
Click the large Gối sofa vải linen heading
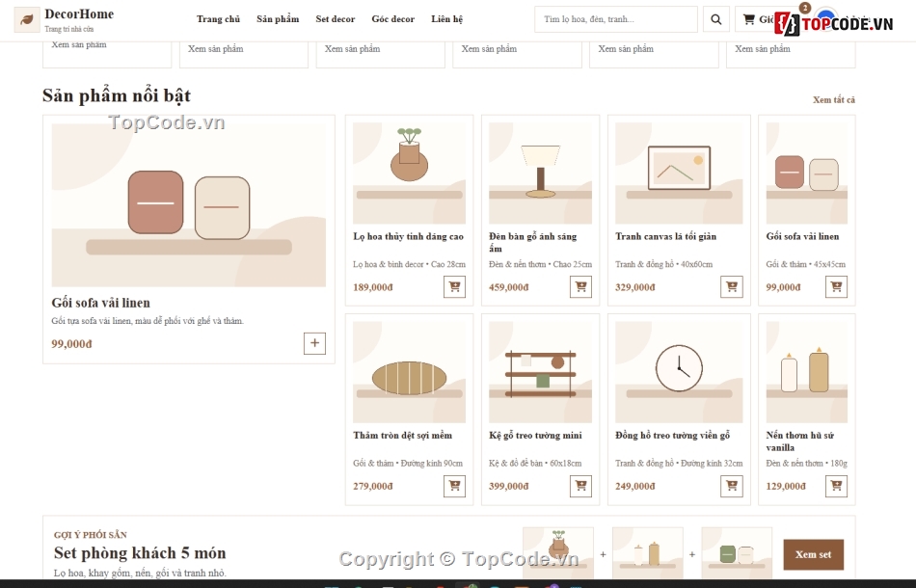[x=100, y=303]
